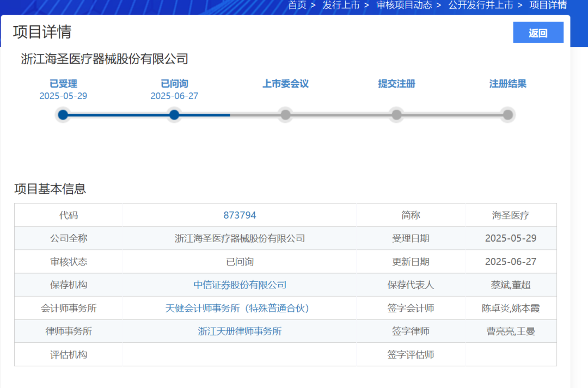
Task: Click company name in 公司全称 row
Action: pyautogui.click(x=240, y=238)
